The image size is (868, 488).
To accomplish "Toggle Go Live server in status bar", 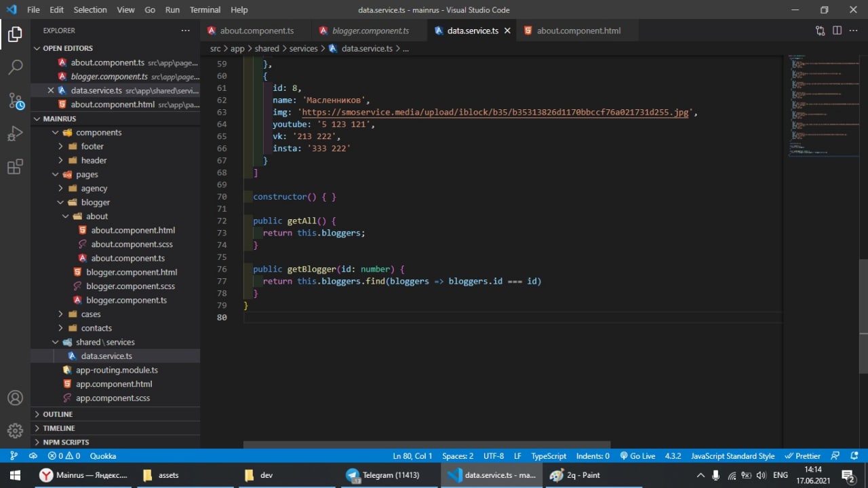I will [637, 456].
